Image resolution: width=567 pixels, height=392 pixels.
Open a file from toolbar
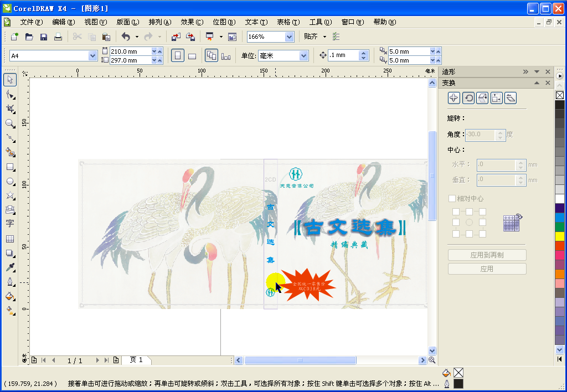click(x=29, y=37)
